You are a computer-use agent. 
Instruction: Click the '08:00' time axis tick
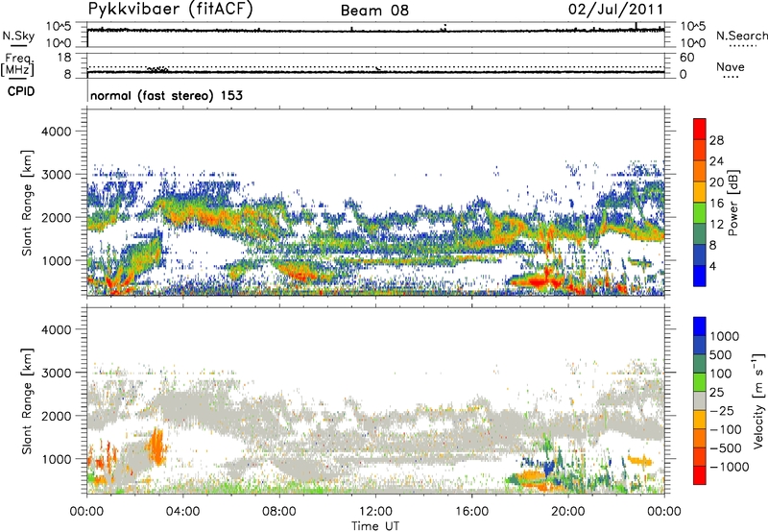tap(279, 512)
